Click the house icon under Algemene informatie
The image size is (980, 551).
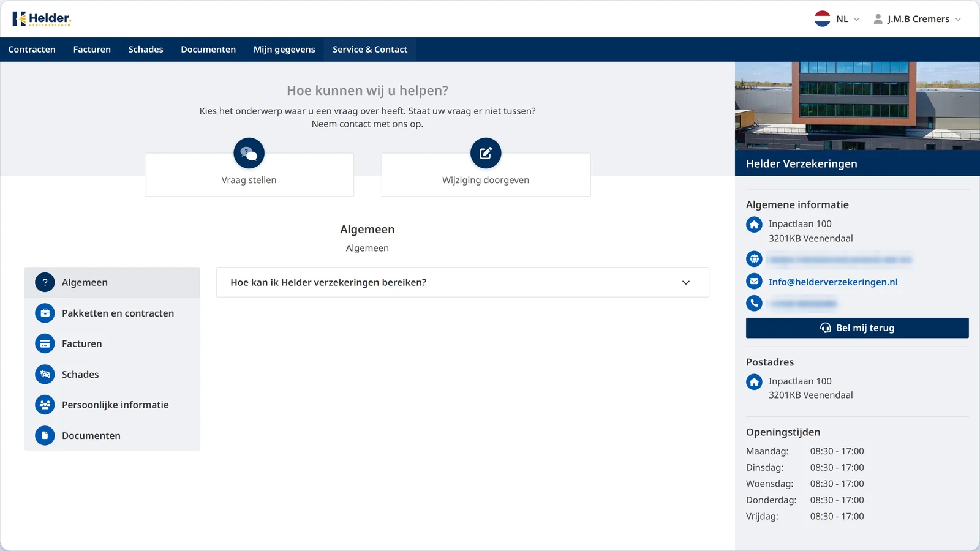[754, 225]
